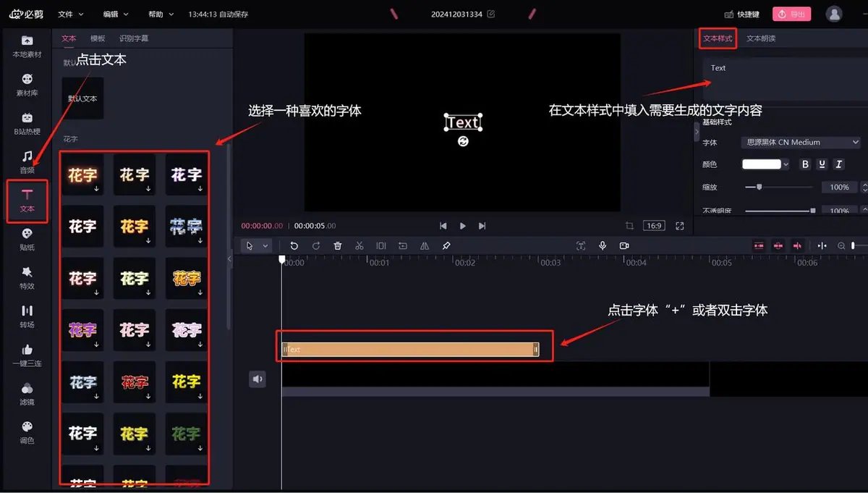The height and width of the screenshot is (493, 868).
Task: Open the 调色 color grading panel
Action: point(27,432)
